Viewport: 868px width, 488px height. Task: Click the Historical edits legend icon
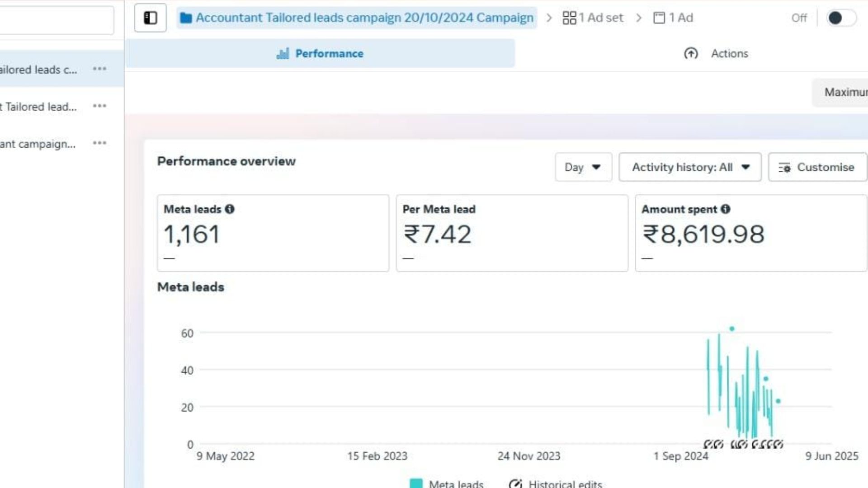click(x=515, y=483)
